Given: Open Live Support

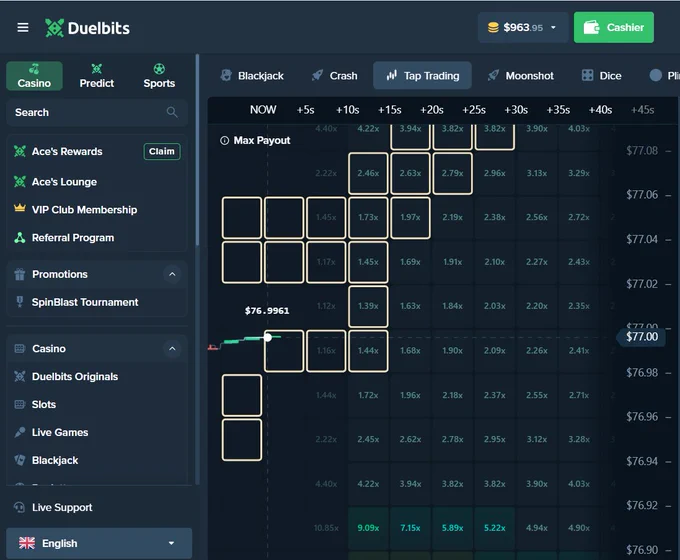Looking at the screenshot, I should click(62, 508).
